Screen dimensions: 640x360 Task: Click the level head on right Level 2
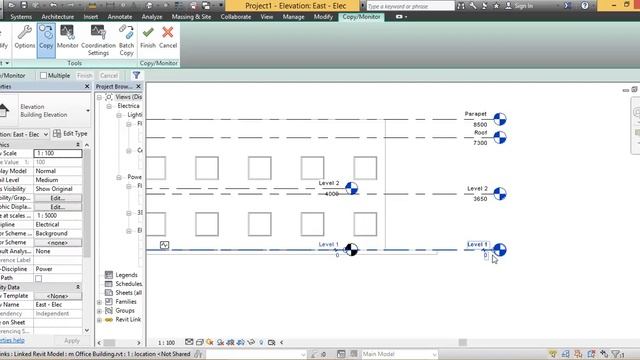tap(500, 193)
